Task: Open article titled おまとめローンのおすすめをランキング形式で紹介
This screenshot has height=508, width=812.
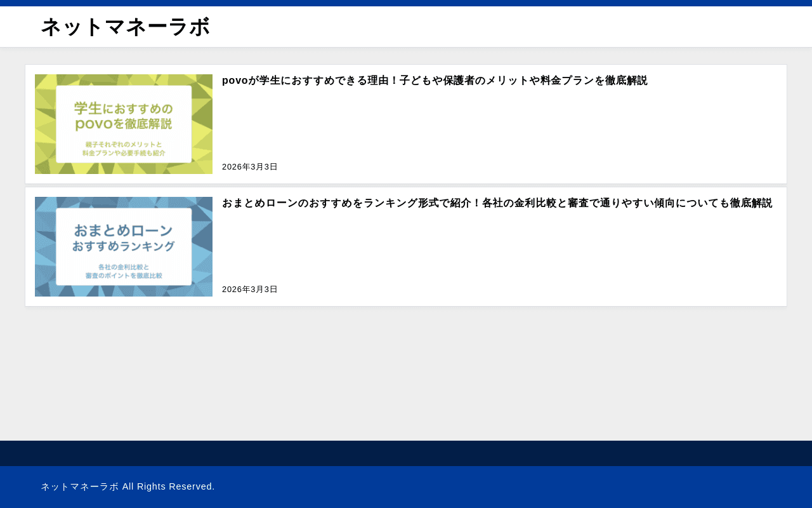Action: [x=497, y=203]
